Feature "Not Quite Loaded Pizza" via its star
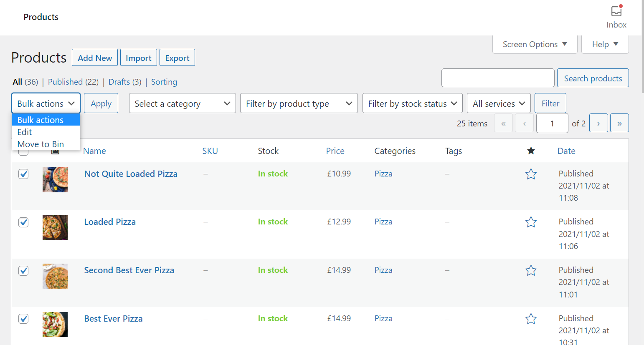The width and height of the screenshot is (644, 345). tap(531, 174)
